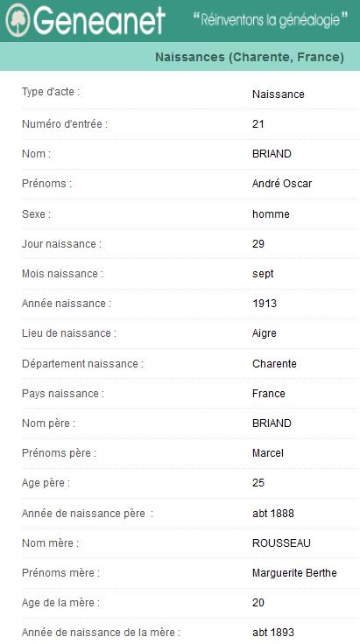The width and height of the screenshot is (360, 644).
Task: Click the father's birth year abt 1888
Action: (273, 513)
